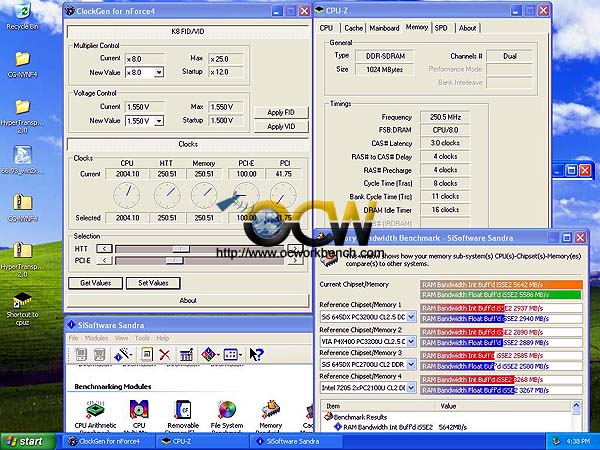
Task: Open the Modules menu in Sandra
Action: (x=96, y=338)
